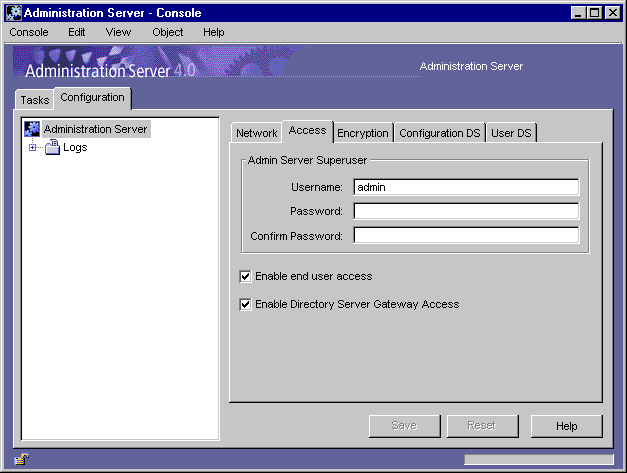Switch to the Network tab

click(x=256, y=133)
